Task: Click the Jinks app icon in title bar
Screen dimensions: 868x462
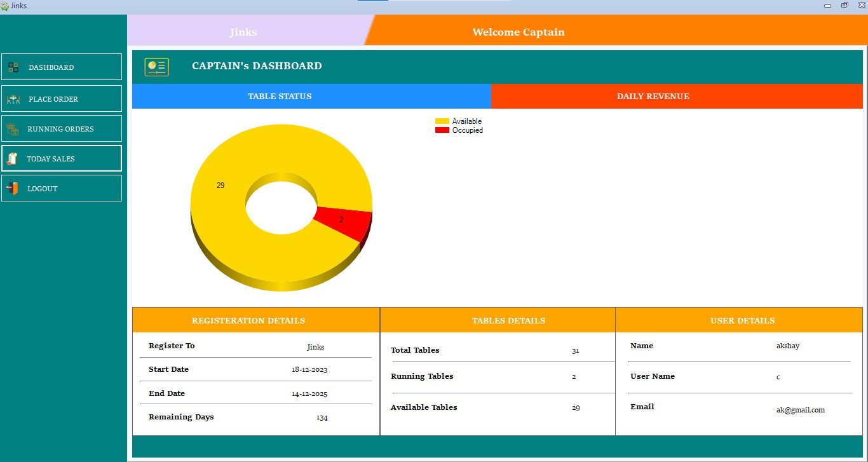Action: point(5,6)
